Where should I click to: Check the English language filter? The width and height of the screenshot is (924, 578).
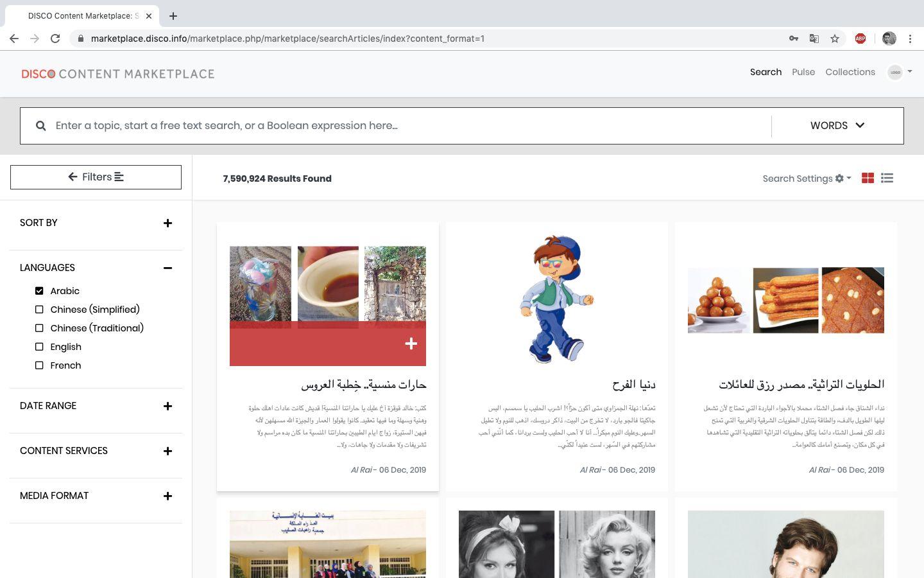pyautogui.click(x=39, y=347)
